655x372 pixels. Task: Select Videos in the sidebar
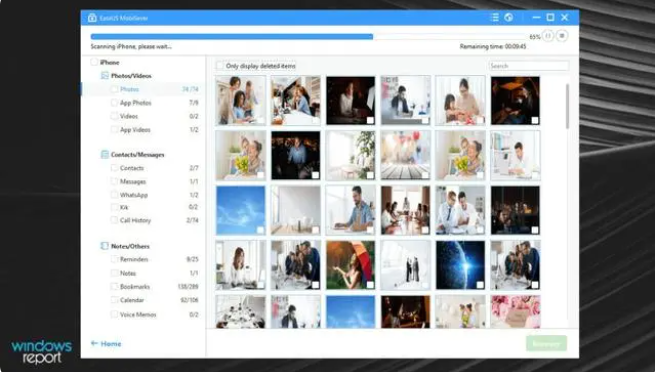pyautogui.click(x=129, y=116)
